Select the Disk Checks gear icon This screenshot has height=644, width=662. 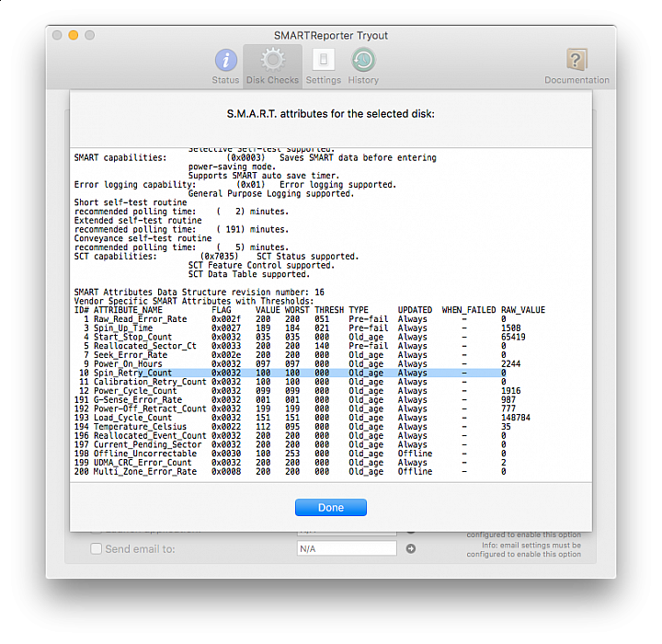click(x=272, y=59)
